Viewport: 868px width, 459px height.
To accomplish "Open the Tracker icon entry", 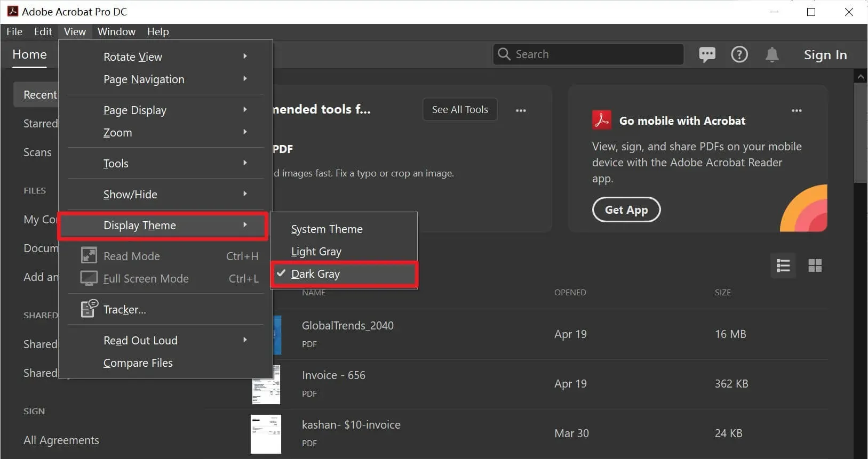I will click(89, 309).
